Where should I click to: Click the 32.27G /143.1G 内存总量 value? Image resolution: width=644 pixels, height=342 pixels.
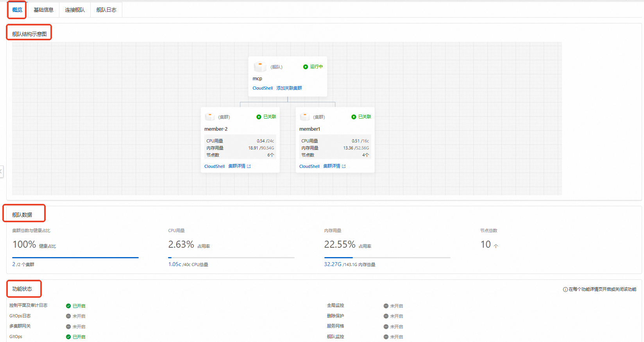tap(349, 265)
